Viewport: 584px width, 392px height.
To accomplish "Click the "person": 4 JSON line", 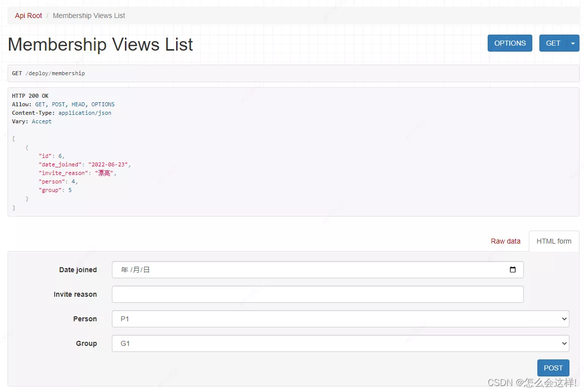I will 58,181.
